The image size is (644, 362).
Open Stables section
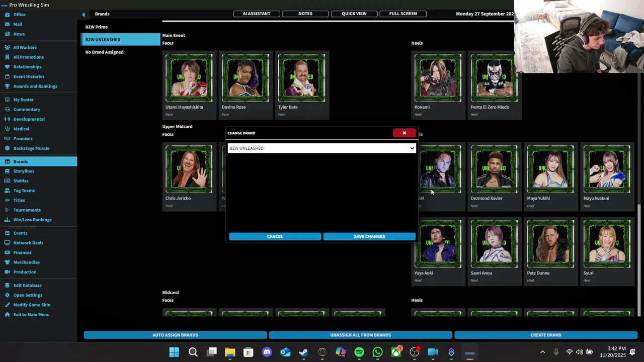click(x=21, y=181)
